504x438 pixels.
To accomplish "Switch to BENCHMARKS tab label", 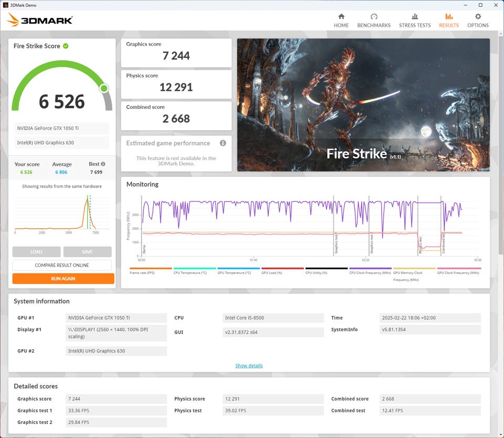I will 374,25.
